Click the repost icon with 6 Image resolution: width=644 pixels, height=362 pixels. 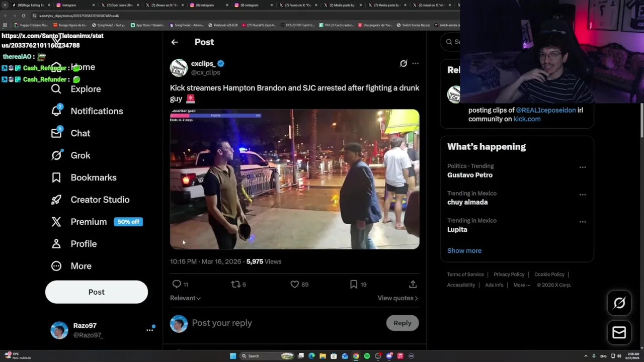click(235, 284)
